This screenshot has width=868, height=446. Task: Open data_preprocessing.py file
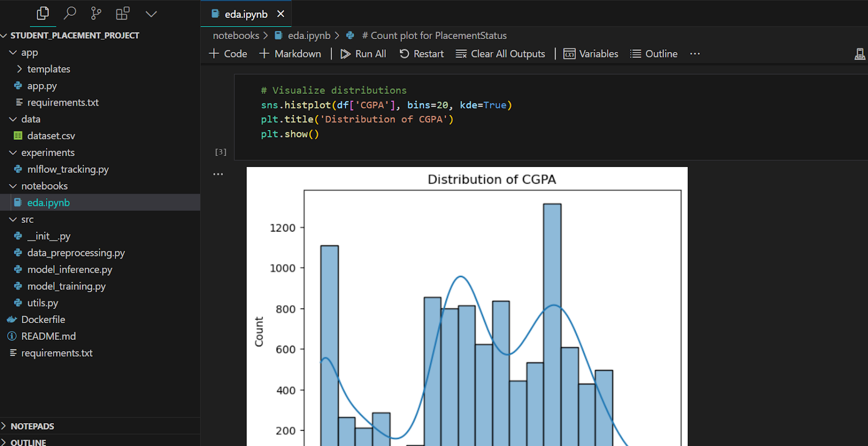coord(100,253)
